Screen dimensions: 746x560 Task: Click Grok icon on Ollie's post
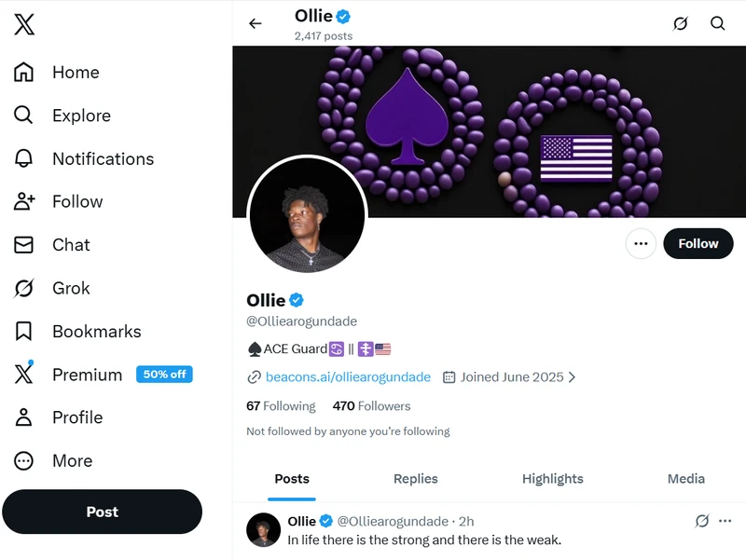(x=702, y=521)
